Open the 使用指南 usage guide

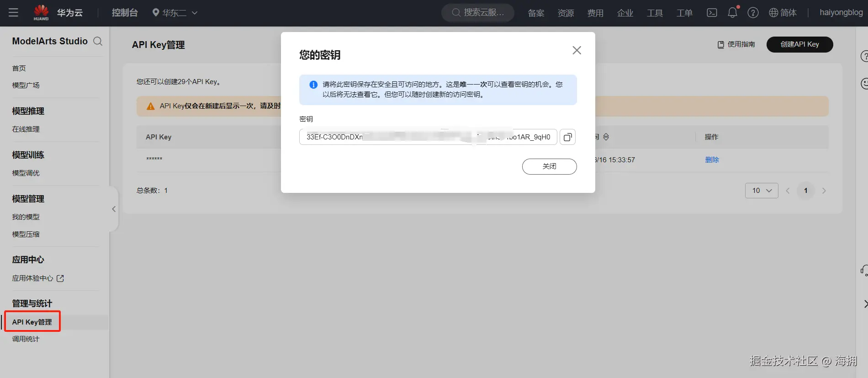point(736,44)
